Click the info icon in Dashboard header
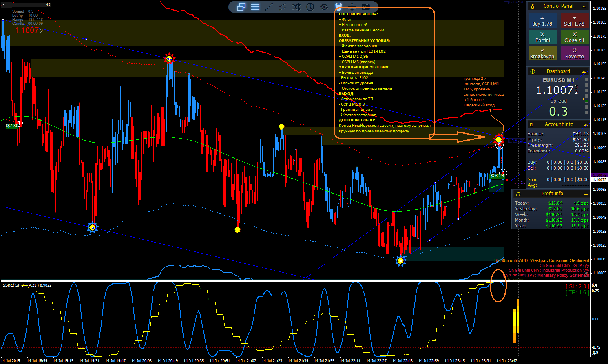This screenshot has height=364, width=608. click(533, 71)
